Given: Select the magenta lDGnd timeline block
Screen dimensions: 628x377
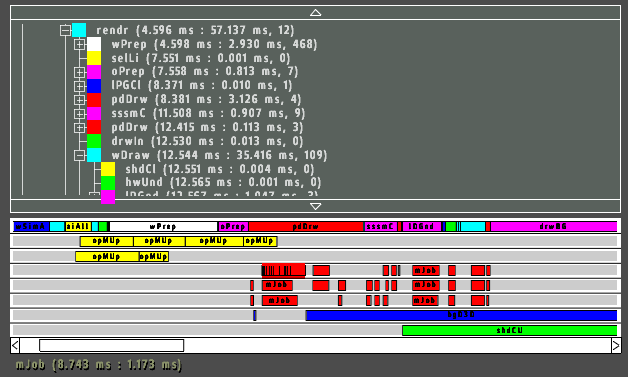Looking at the screenshot, I should (422, 226).
